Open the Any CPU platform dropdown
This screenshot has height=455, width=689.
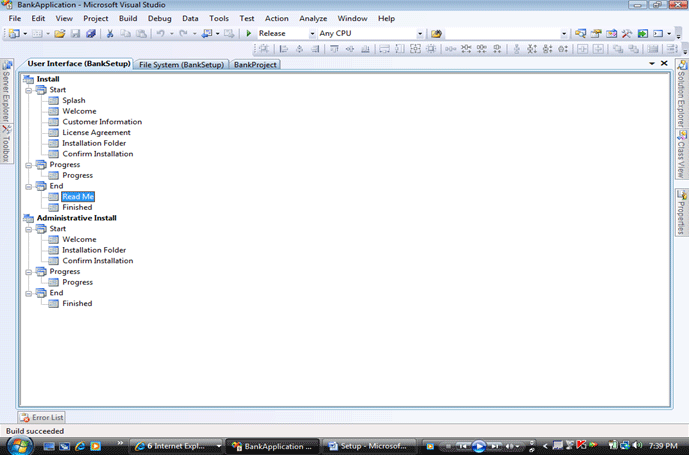[x=420, y=33]
